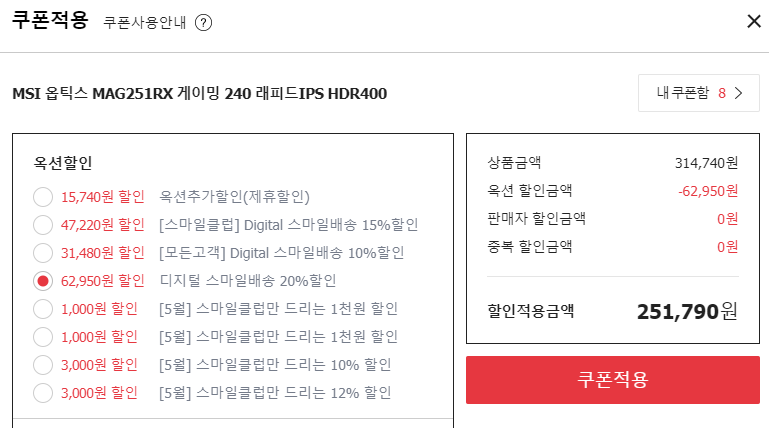Click the 디지털 스마일배송 20%할인 label
Screen dimensions: 769x428
tap(248, 281)
